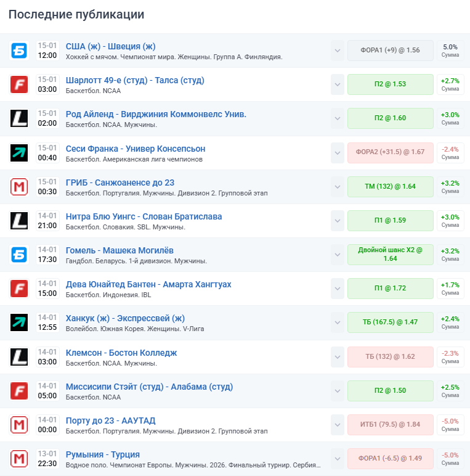The width and height of the screenshot is (470, 476).
Task: Open the chevron for Порту до 23 - ААУТАД
Action: 337,424
